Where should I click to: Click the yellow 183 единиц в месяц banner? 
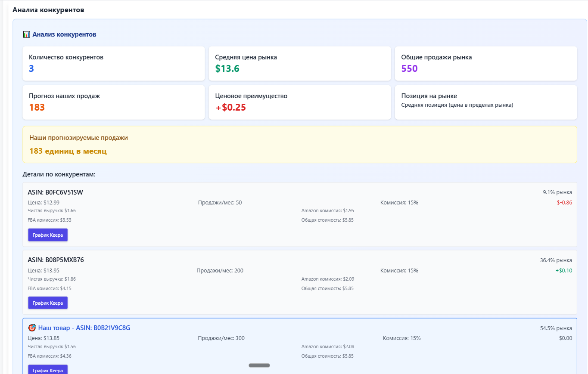pos(299,145)
